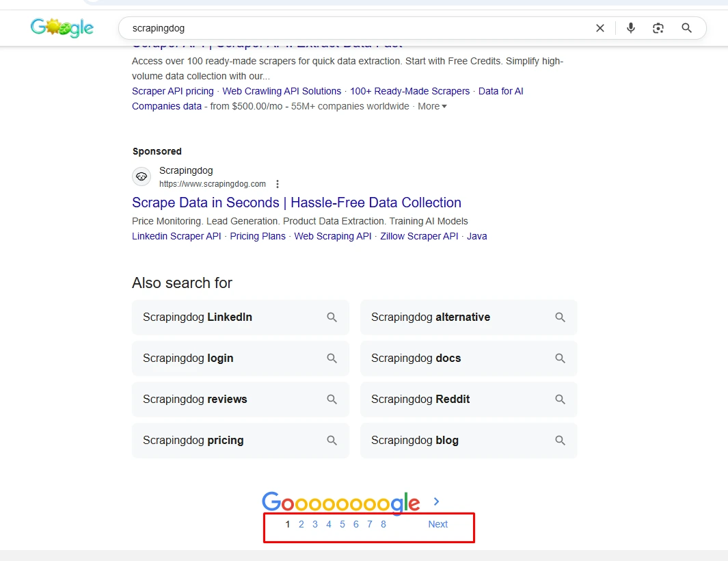Search for Scrapingdog pricing suggestion
This screenshot has height=561, width=728.
[241, 441]
